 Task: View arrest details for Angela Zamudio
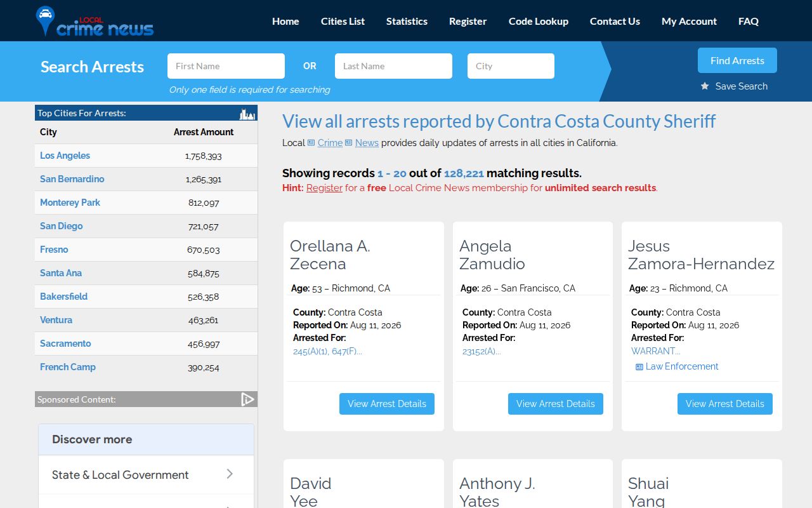(x=556, y=404)
